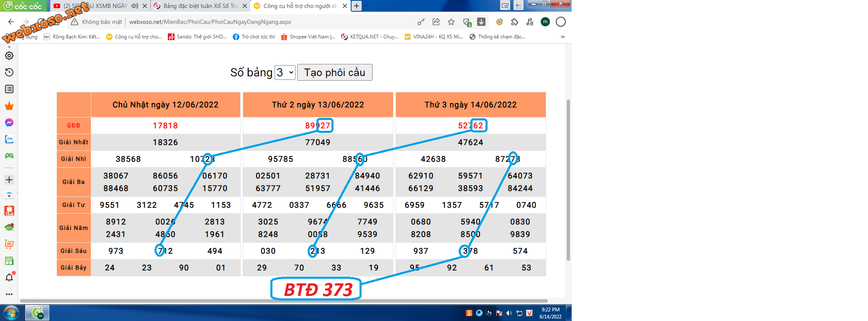Open the user profile avatar 'm'
This screenshot has width=868, height=321.
545,22
